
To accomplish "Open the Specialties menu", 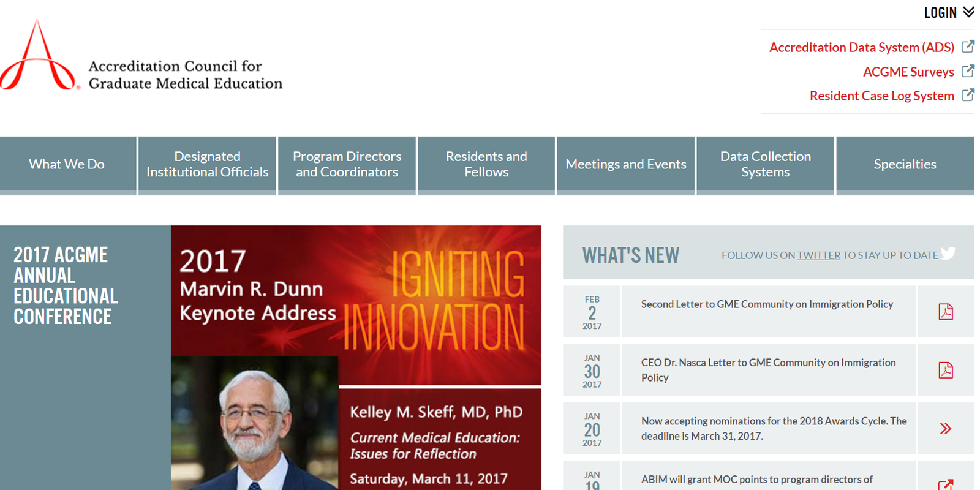I will coord(905,165).
